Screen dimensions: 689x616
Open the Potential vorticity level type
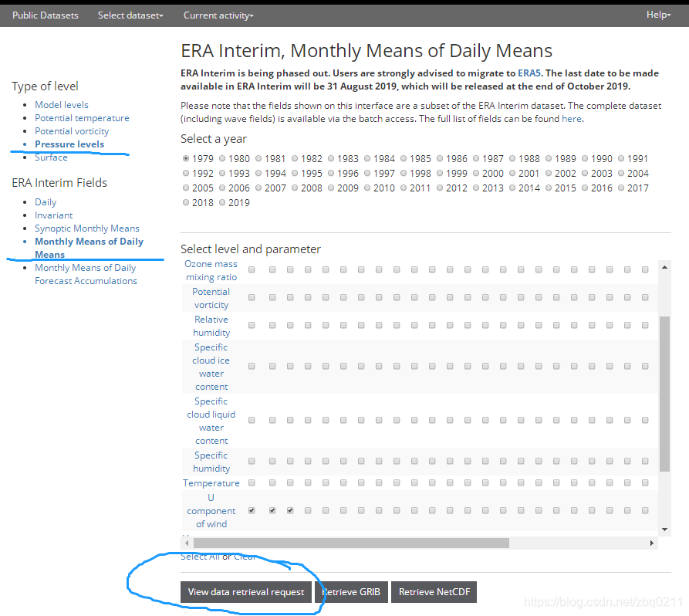(x=72, y=131)
